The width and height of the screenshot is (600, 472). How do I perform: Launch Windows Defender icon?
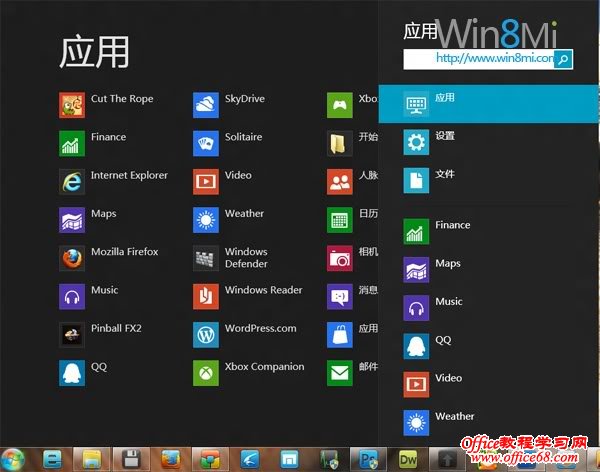point(206,258)
